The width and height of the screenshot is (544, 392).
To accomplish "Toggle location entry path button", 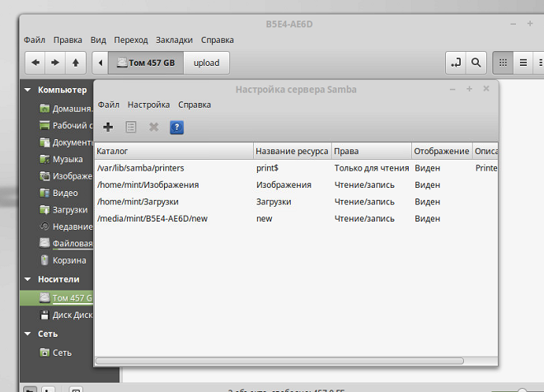I will [x=454, y=63].
